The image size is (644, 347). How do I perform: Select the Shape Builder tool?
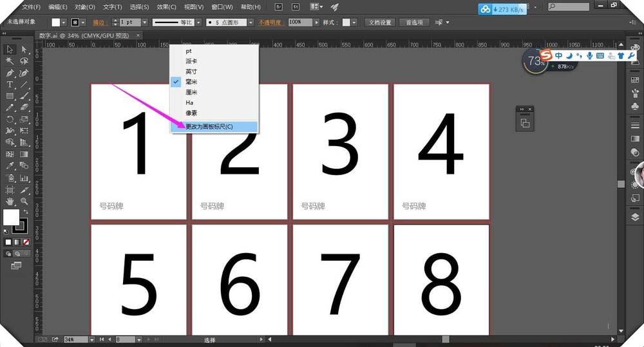tap(10, 142)
